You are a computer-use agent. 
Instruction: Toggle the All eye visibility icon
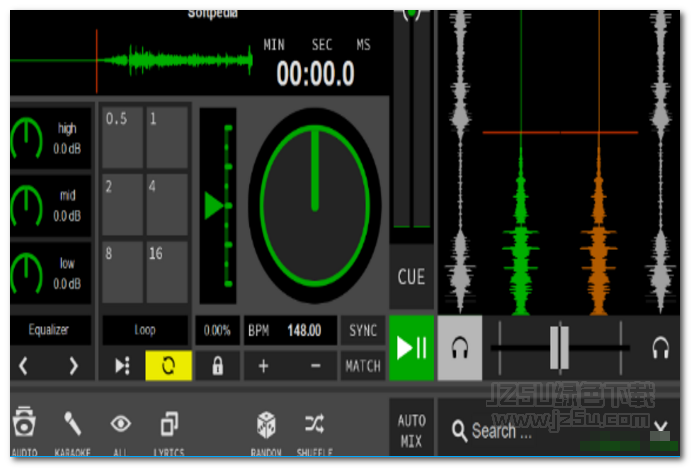pyautogui.click(x=121, y=424)
